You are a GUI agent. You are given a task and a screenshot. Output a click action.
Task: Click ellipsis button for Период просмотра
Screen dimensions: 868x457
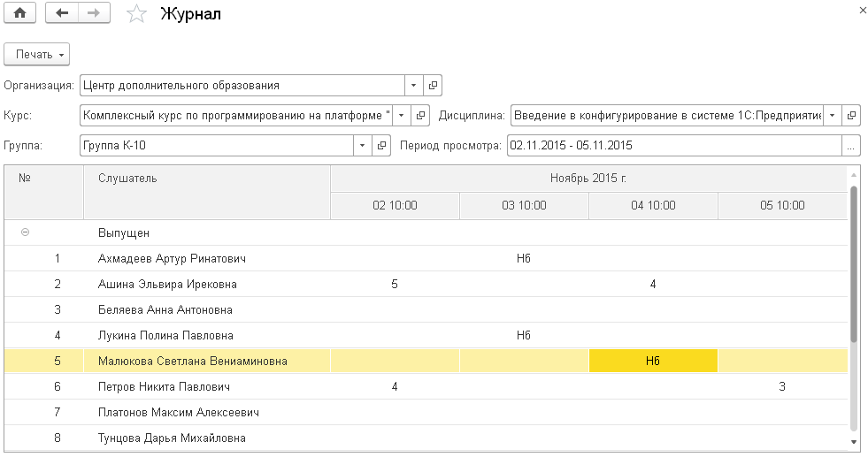850,146
